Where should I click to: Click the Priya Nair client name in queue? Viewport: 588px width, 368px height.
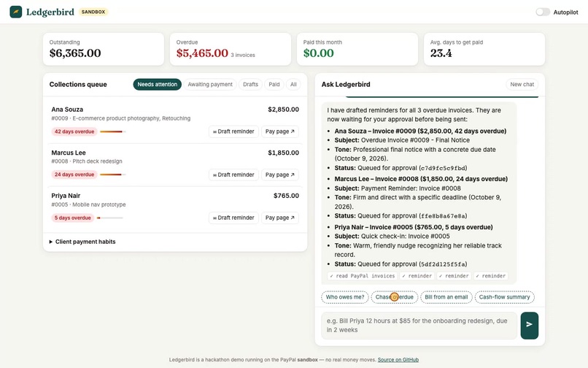click(x=66, y=196)
